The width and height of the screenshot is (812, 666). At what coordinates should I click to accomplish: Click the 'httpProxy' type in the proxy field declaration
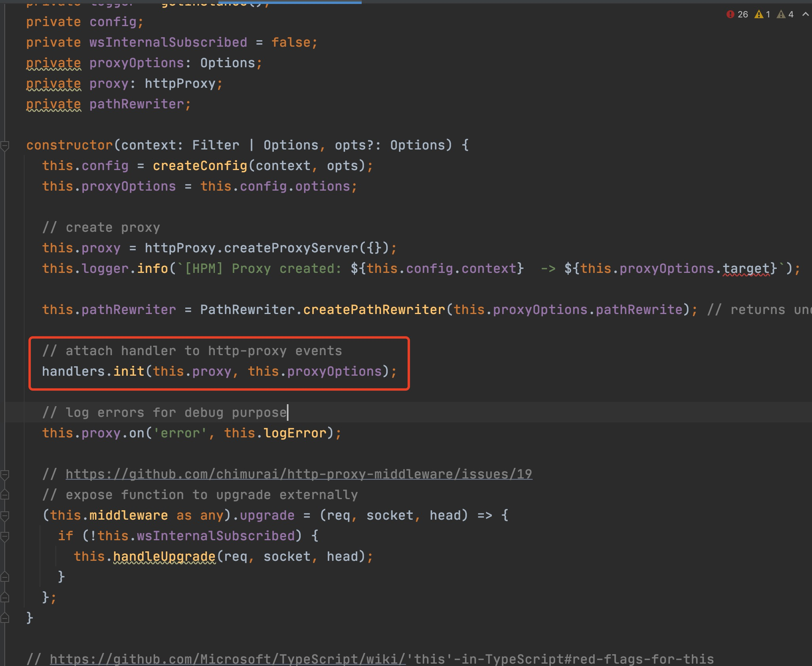[x=180, y=83]
